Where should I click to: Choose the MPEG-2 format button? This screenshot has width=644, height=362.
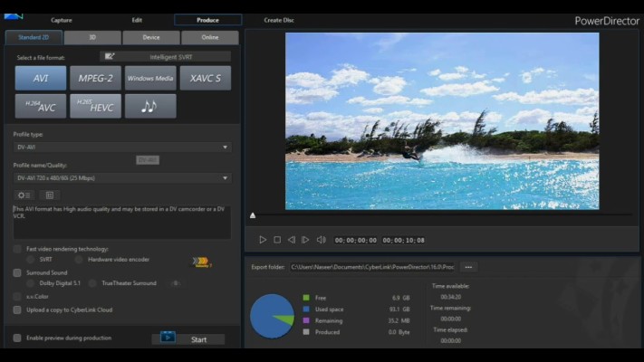[x=95, y=78]
